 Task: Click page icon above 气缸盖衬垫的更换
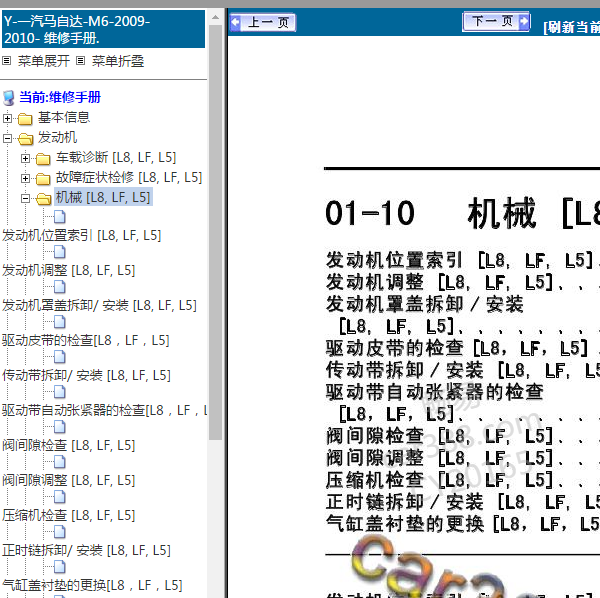click(59, 566)
